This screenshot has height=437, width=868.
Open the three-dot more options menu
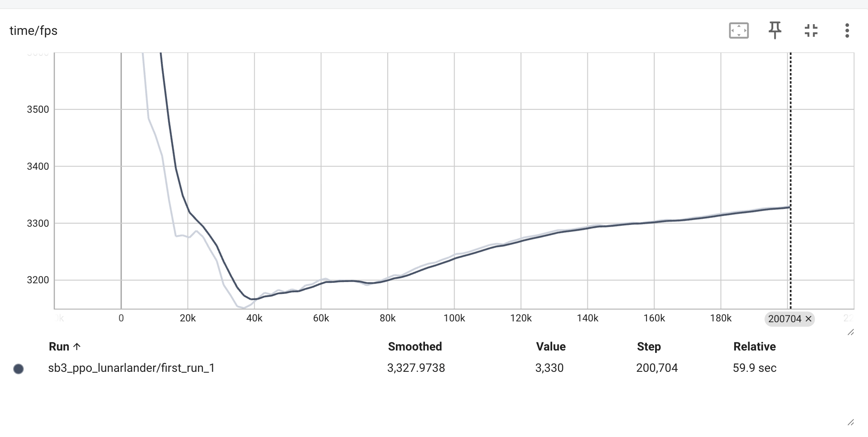pyautogui.click(x=847, y=31)
